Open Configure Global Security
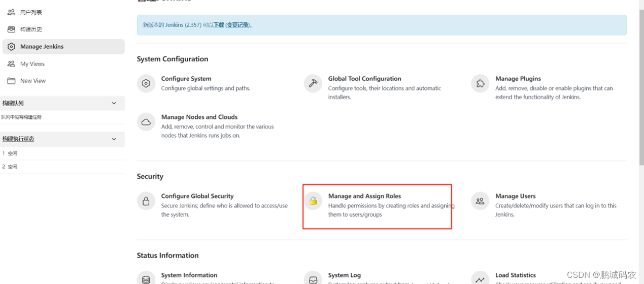This screenshot has width=644, height=284. [x=197, y=196]
